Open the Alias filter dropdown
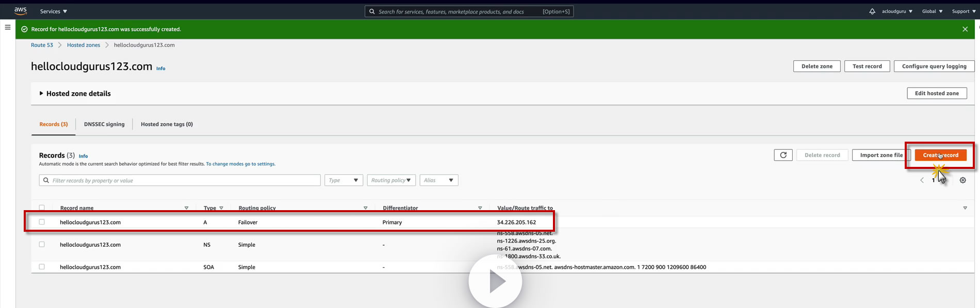Image resolution: width=980 pixels, height=308 pixels. (x=439, y=180)
